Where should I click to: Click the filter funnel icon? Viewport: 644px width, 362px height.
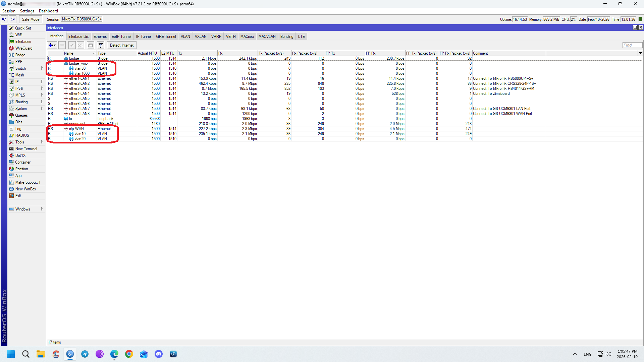point(101,45)
